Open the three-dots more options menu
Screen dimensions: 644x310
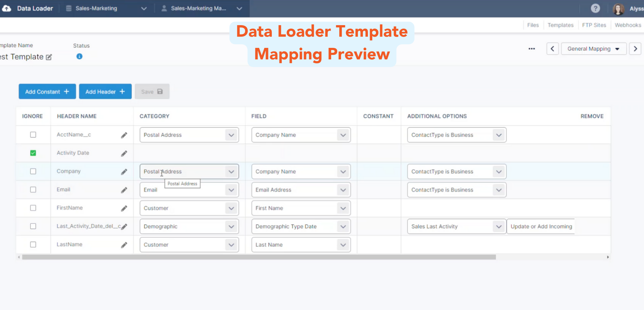[531, 49]
